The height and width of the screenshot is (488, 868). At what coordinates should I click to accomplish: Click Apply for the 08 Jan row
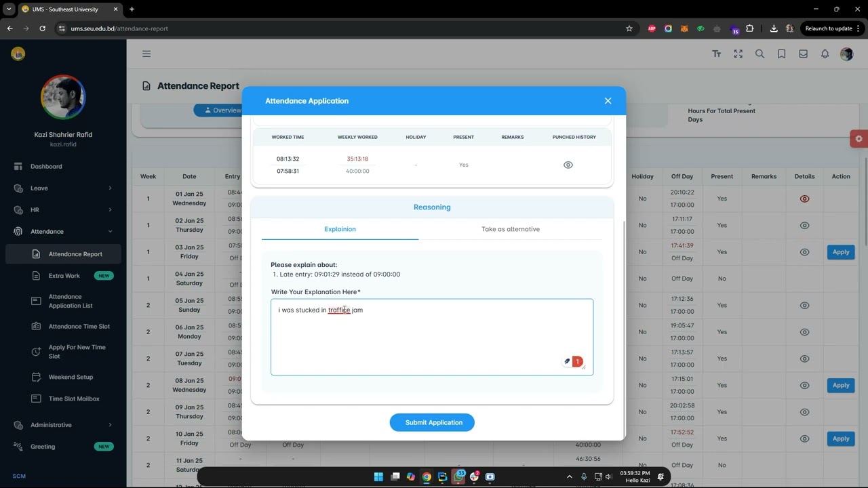(x=841, y=386)
